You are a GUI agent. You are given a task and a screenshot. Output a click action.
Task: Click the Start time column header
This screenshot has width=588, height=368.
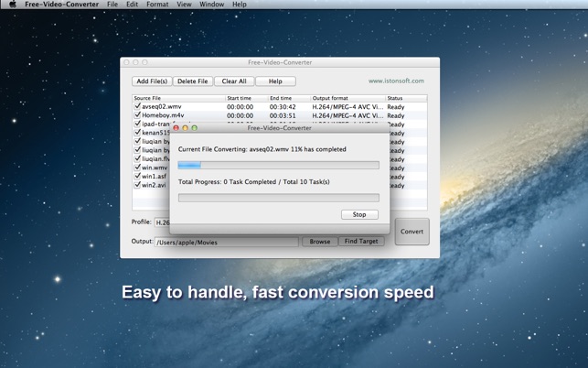pyautogui.click(x=246, y=98)
